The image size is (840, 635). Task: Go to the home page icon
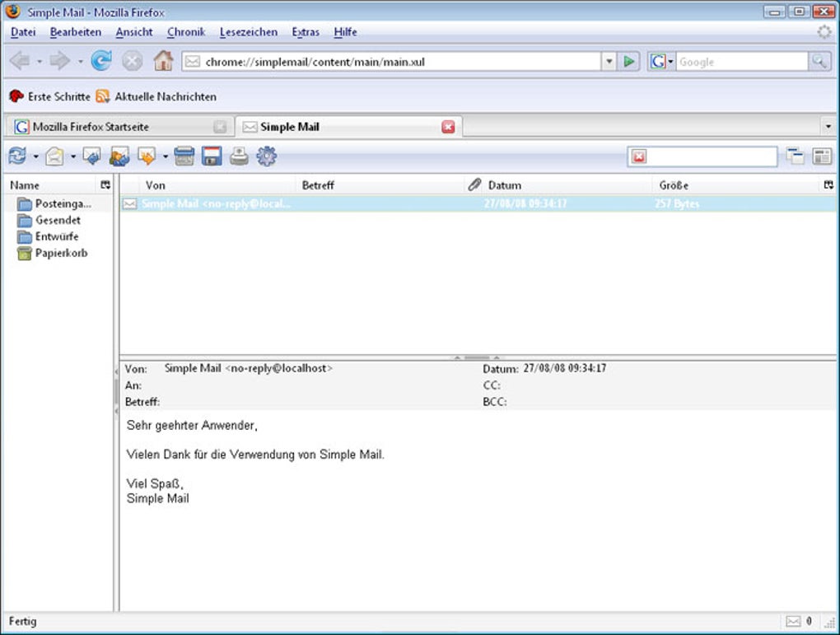163,61
